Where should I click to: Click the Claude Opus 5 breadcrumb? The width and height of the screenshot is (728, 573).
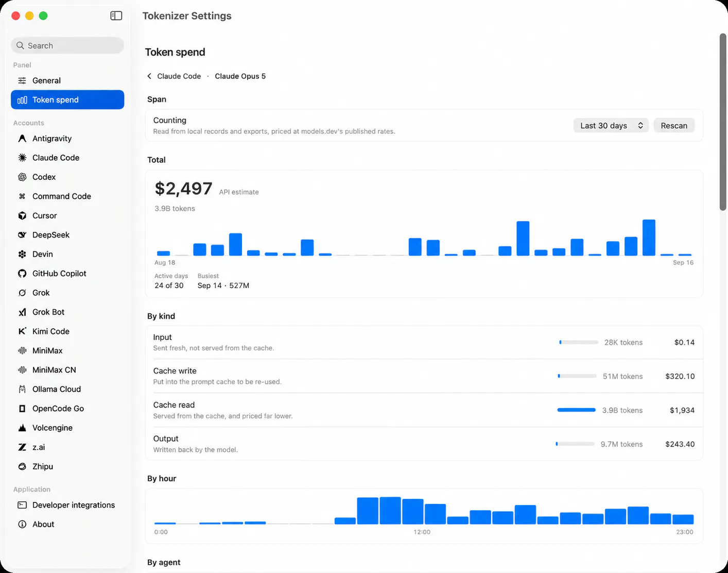point(240,76)
